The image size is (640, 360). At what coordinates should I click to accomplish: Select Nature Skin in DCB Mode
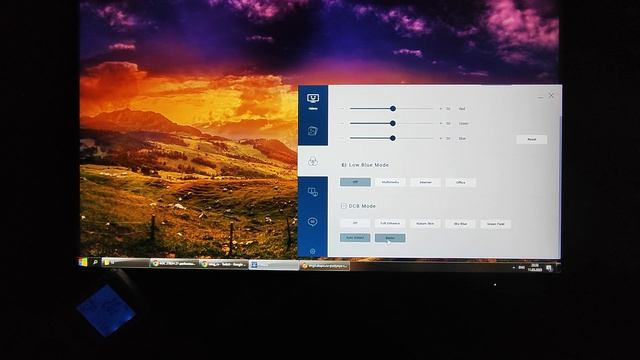pos(425,224)
